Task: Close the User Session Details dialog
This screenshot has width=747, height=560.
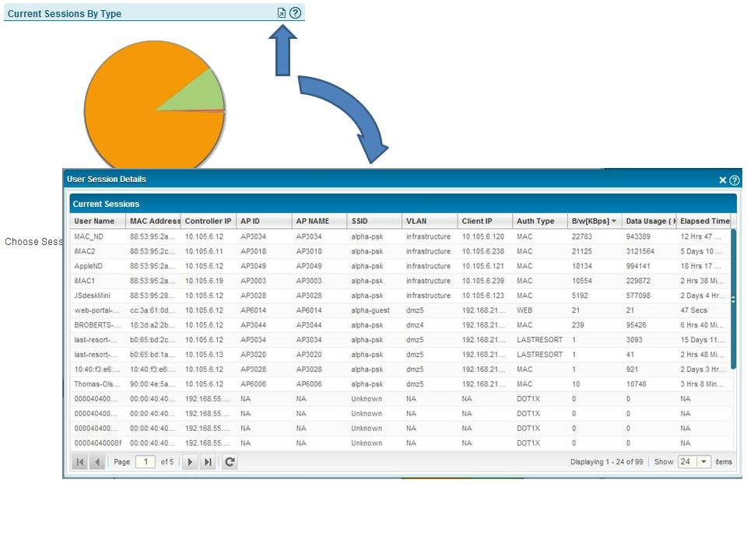Action: 722,180
